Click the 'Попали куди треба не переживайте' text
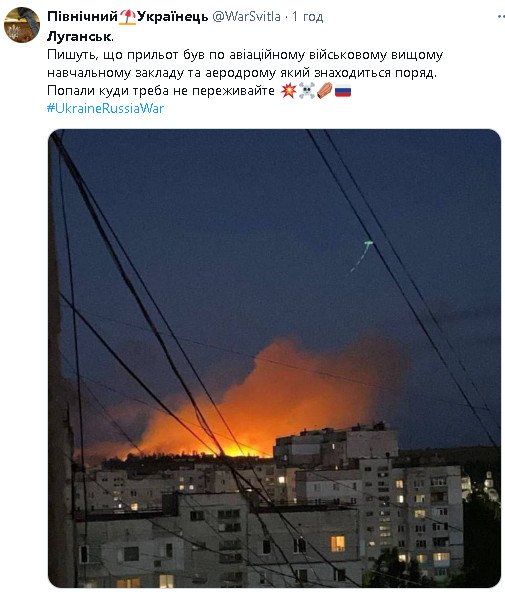505x596 pixels. [161, 91]
